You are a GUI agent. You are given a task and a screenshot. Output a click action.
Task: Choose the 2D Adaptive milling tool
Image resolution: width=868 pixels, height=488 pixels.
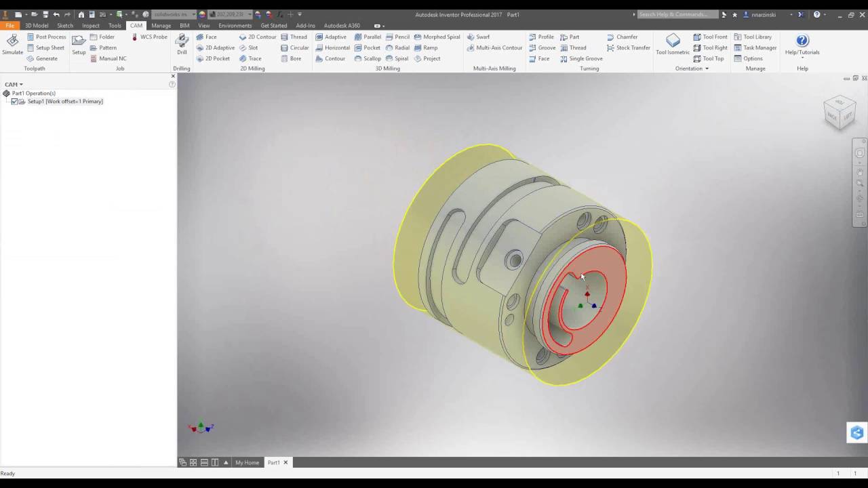tap(215, 47)
